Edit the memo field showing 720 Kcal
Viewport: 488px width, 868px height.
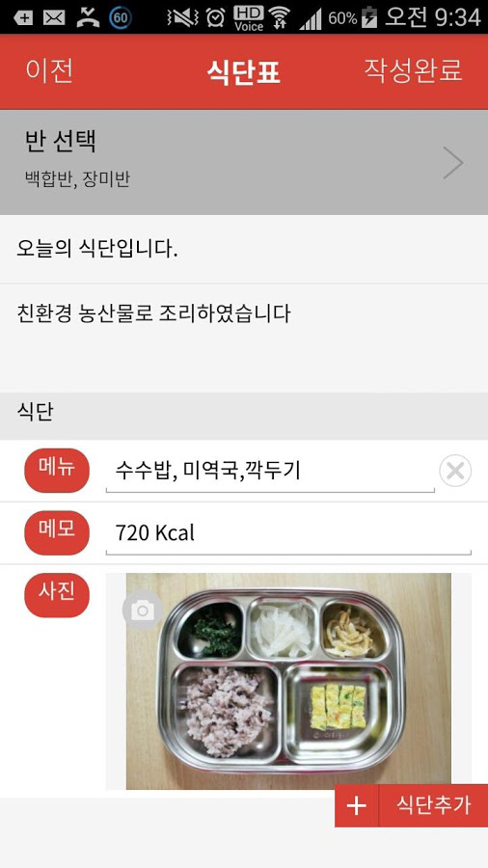click(x=288, y=533)
